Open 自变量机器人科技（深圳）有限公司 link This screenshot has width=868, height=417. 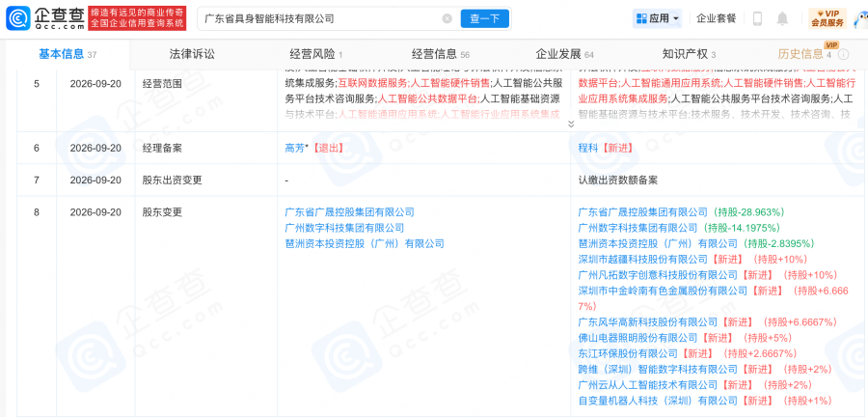(658, 401)
